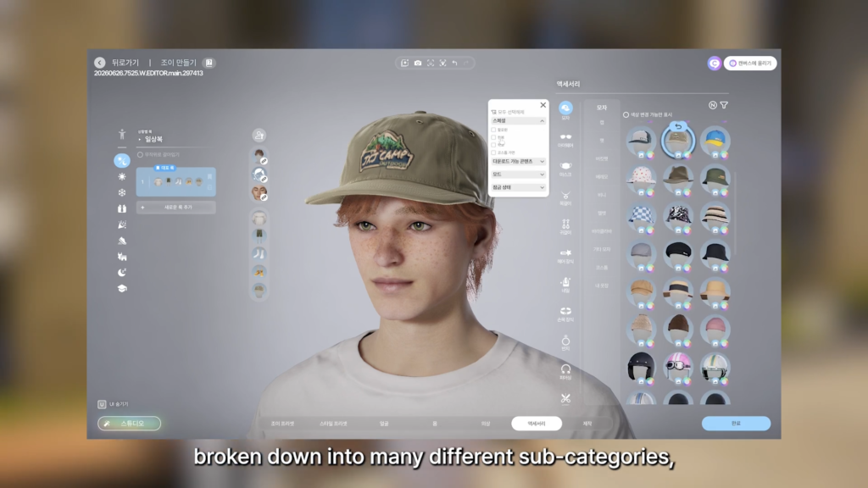
Task: Select the 마스크 mask category
Action: coord(565,169)
